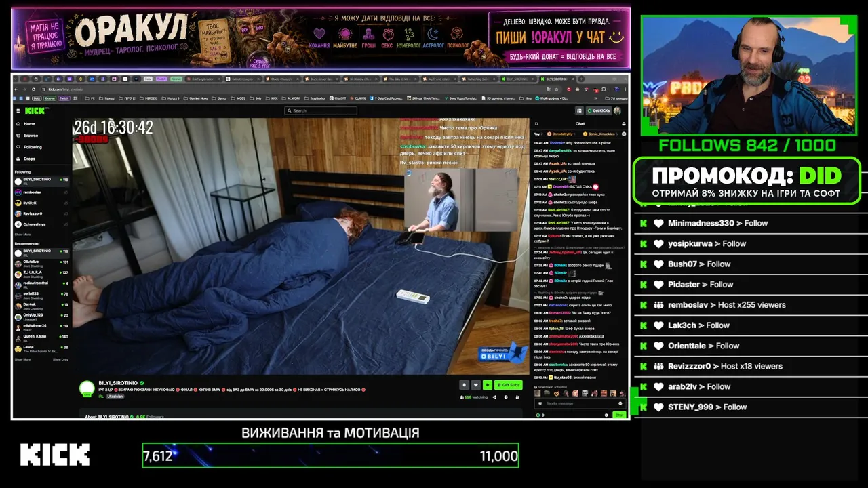Click the streamer avatar below the video
The image size is (868, 488).
(x=87, y=388)
